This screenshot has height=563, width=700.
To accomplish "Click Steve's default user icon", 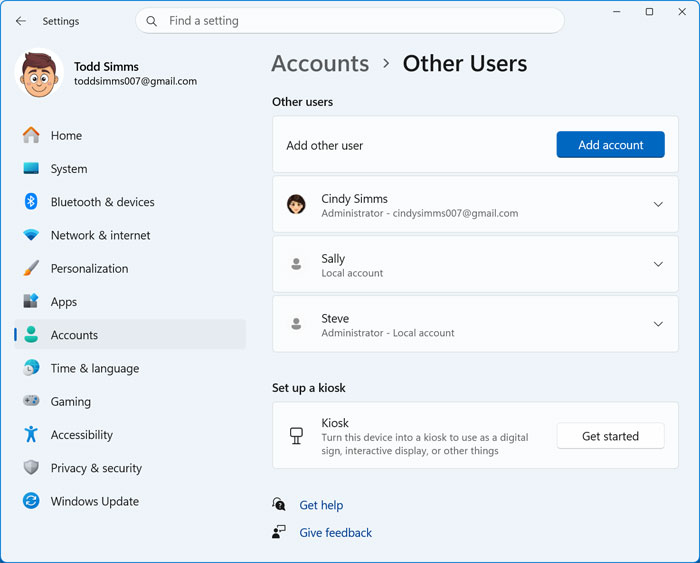I will pos(296,324).
